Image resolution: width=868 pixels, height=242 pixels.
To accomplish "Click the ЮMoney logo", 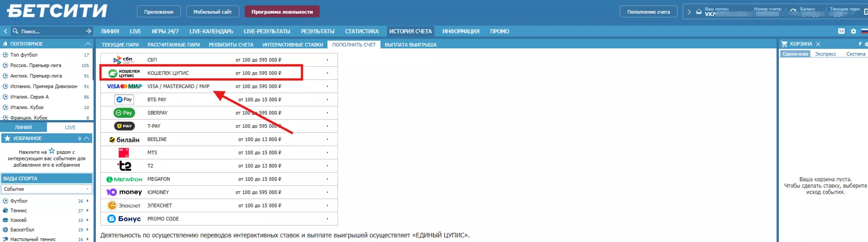I will click(x=124, y=192).
